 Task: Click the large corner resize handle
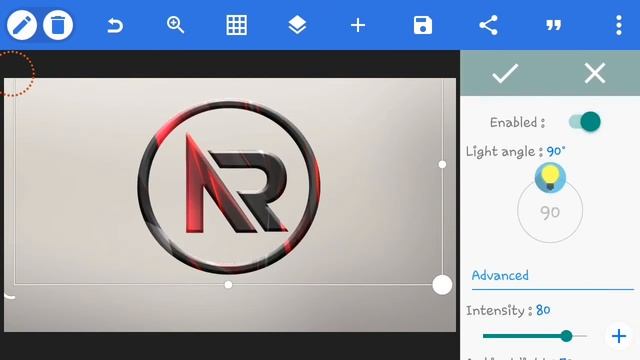442,284
